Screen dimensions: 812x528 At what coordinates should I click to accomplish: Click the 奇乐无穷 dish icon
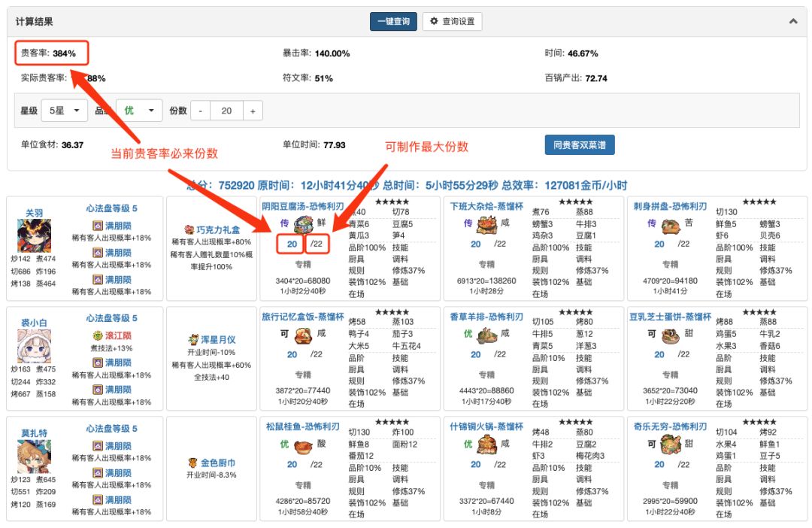(671, 445)
